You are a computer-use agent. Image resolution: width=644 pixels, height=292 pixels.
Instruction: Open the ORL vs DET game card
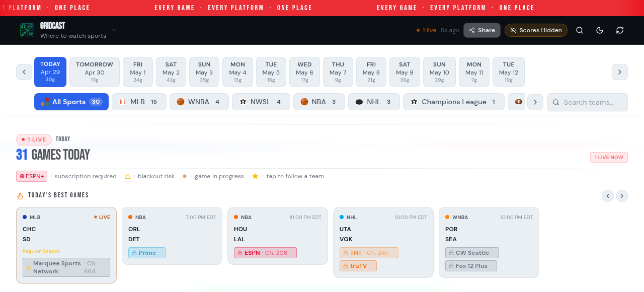click(x=172, y=236)
